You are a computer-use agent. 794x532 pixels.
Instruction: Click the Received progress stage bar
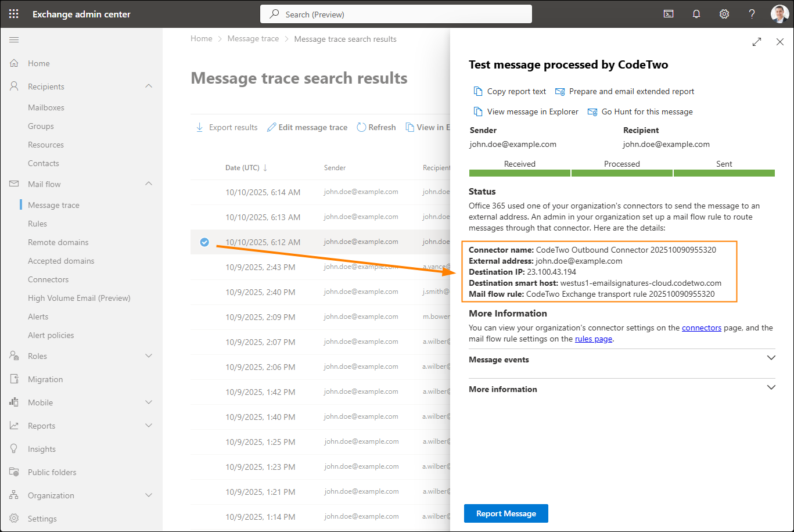coord(520,173)
